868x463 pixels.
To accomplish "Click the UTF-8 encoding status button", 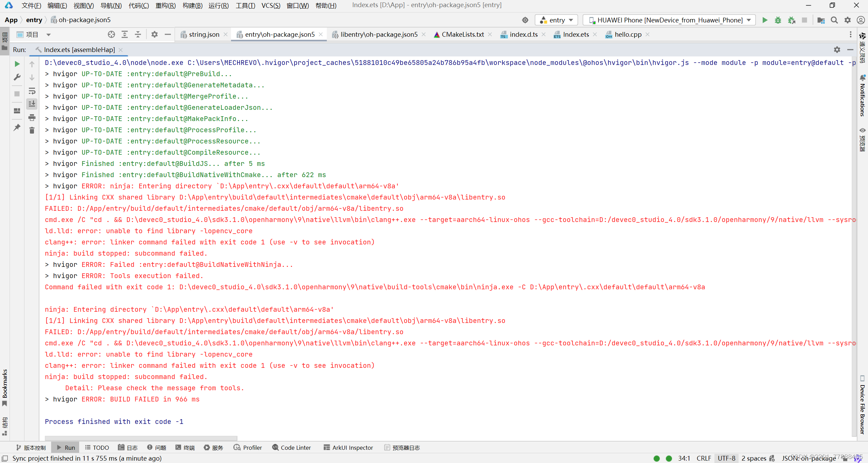I will (726, 458).
